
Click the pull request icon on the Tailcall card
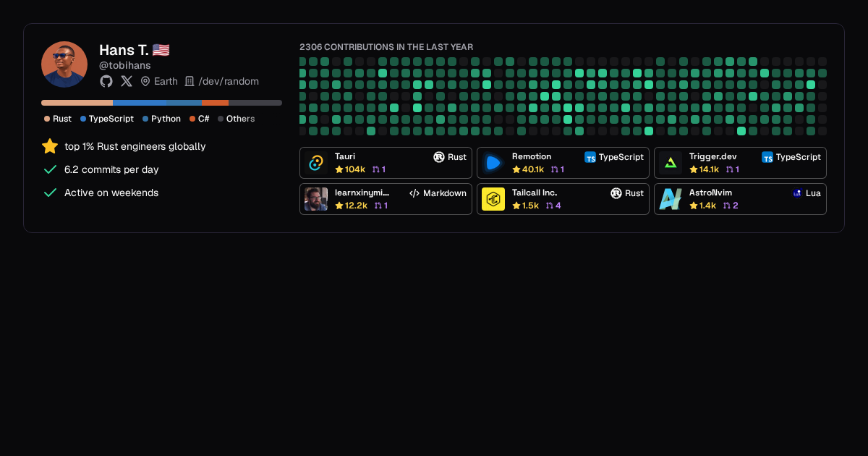550,206
